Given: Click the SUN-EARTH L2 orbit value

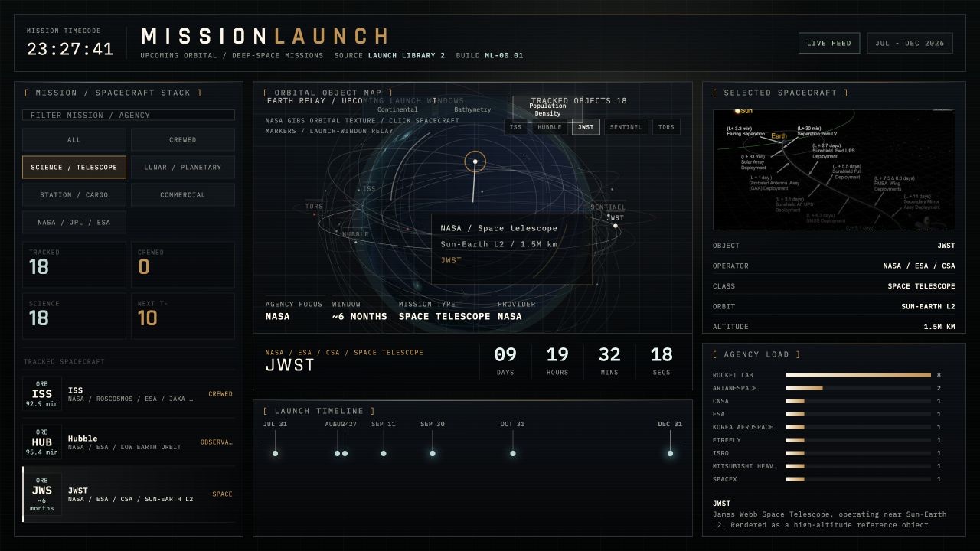Looking at the screenshot, I should (928, 306).
